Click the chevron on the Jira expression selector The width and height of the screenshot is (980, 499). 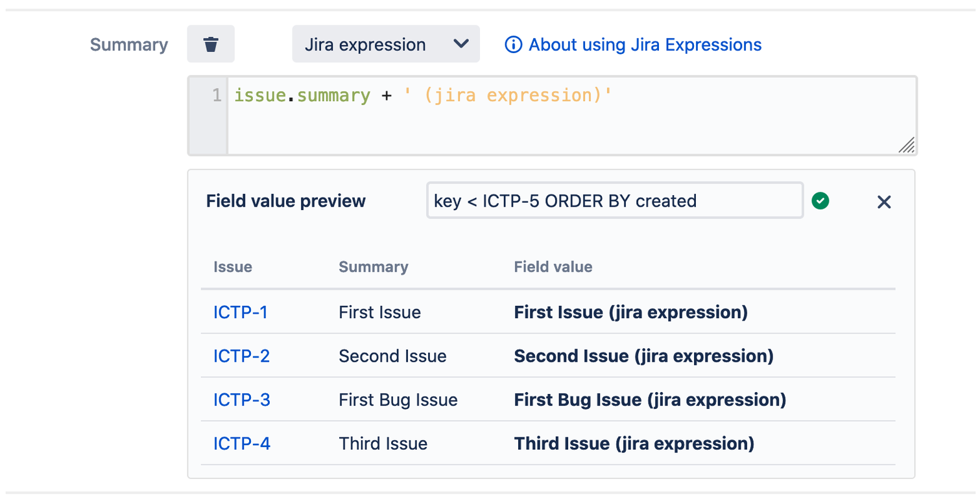pyautogui.click(x=461, y=44)
